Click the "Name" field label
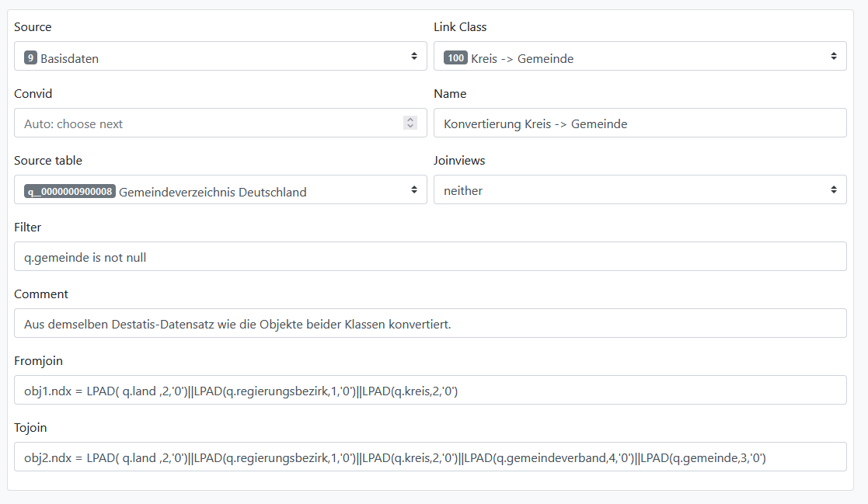This screenshot has height=504, width=868. (450, 94)
